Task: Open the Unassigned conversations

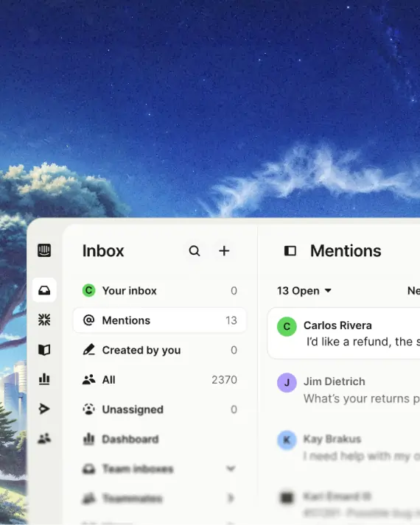Action: click(159, 409)
